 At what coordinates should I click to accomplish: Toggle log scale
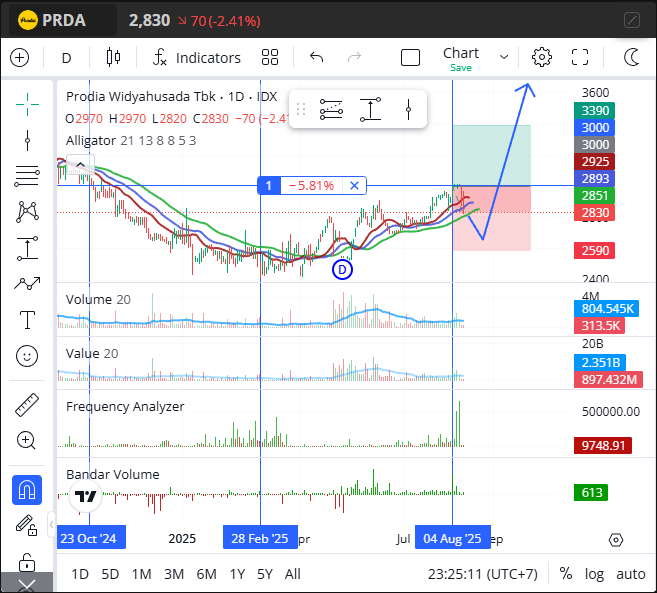[594, 574]
